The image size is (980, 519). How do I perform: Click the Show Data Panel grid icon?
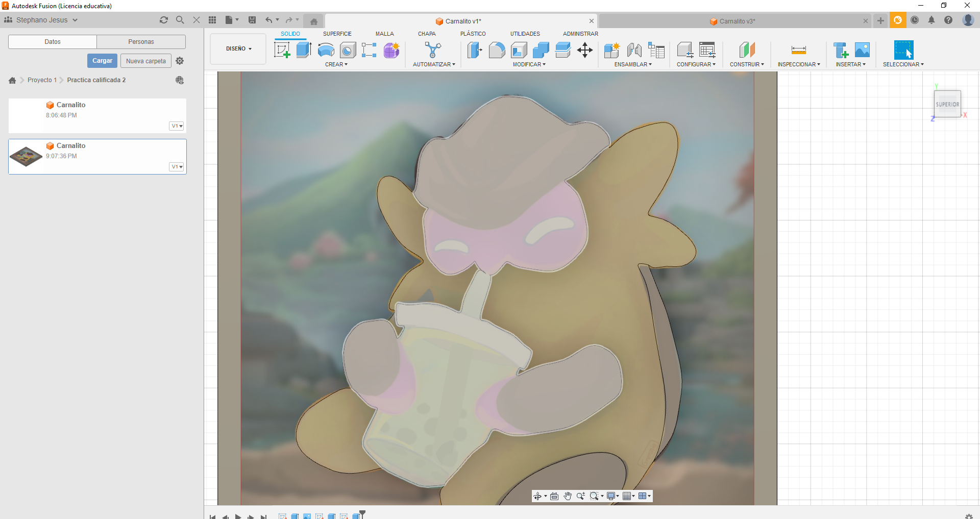(x=212, y=20)
